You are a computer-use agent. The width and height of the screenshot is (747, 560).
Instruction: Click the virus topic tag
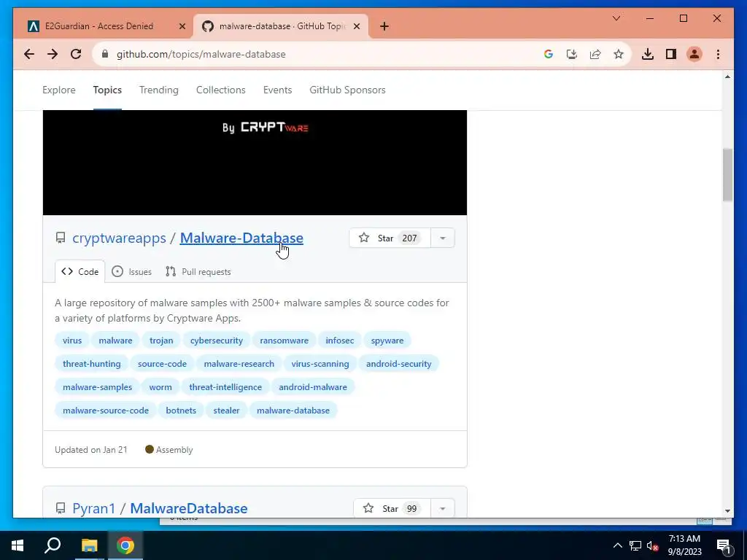[72, 341]
